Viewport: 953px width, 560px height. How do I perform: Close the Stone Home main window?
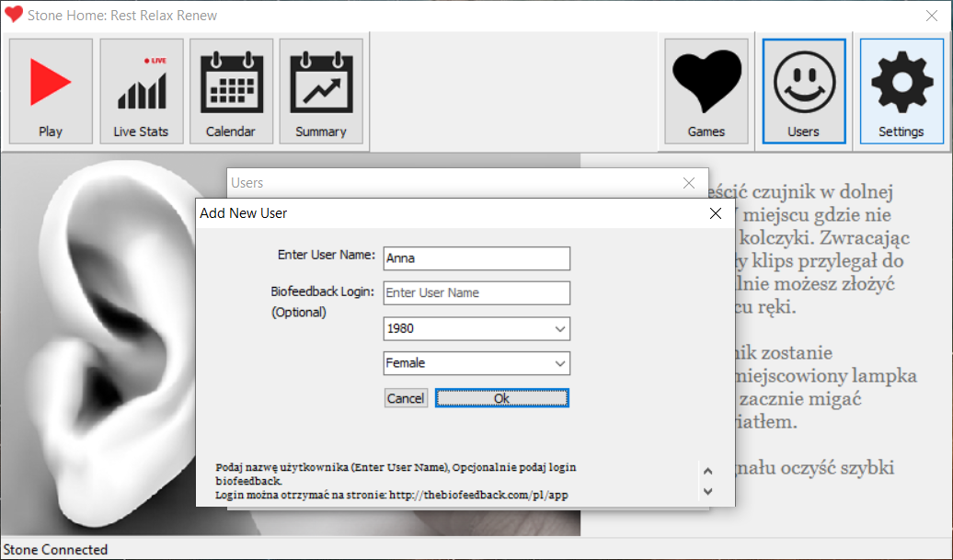tap(931, 16)
